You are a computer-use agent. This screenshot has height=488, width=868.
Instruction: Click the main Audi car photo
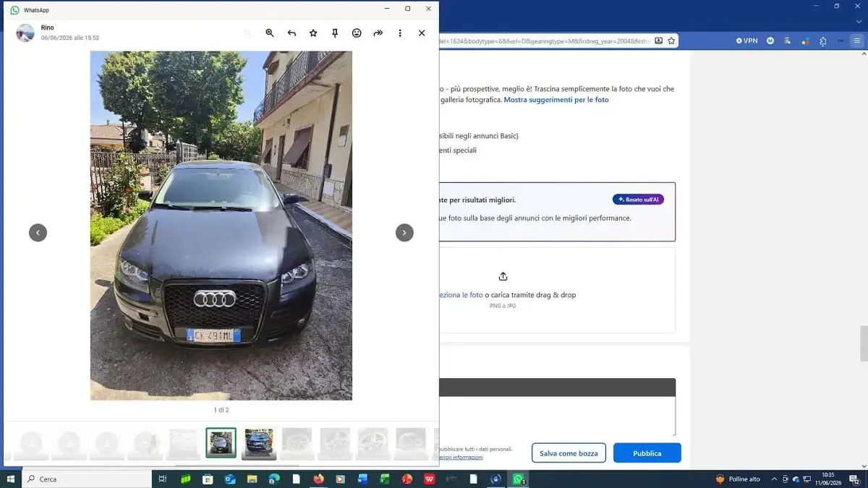click(x=221, y=226)
